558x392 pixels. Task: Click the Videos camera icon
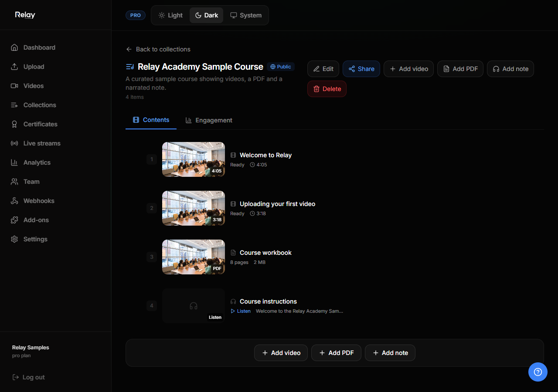(x=14, y=86)
